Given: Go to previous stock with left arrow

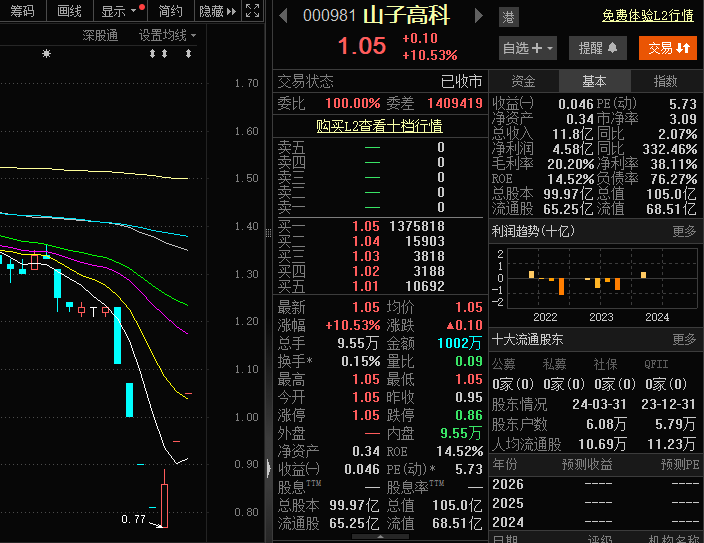Looking at the screenshot, I should pos(283,16).
